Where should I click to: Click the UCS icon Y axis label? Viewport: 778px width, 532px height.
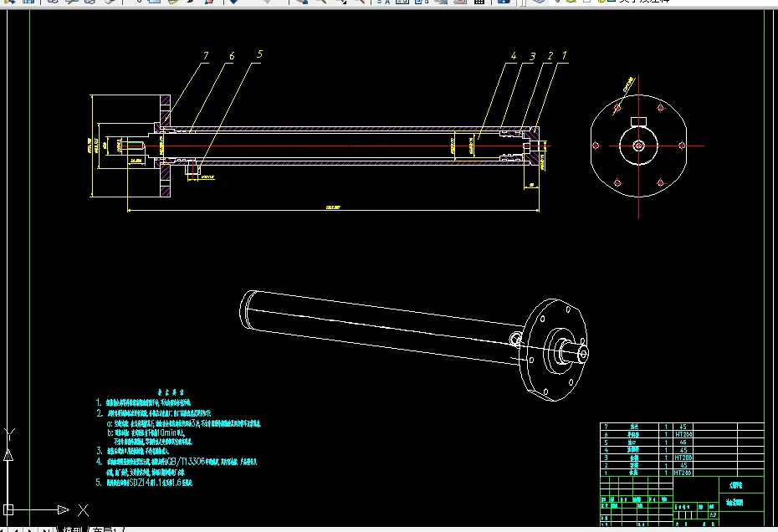click(x=9, y=433)
